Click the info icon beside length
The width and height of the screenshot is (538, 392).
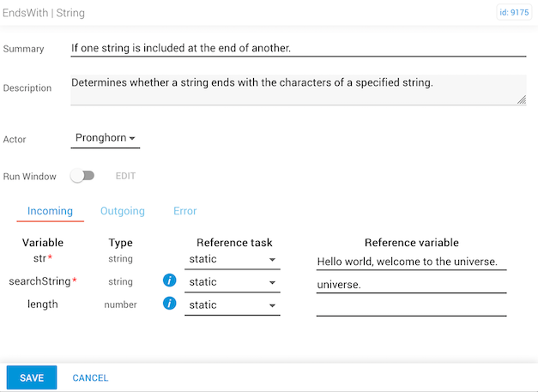pos(170,304)
